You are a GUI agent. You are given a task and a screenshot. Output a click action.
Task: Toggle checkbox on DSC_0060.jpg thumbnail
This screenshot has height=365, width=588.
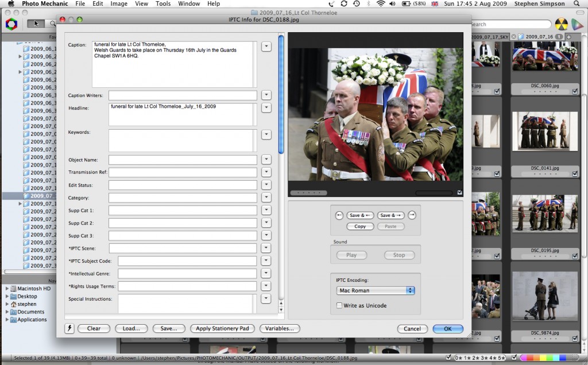pyautogui.click(x=575, y=91)
